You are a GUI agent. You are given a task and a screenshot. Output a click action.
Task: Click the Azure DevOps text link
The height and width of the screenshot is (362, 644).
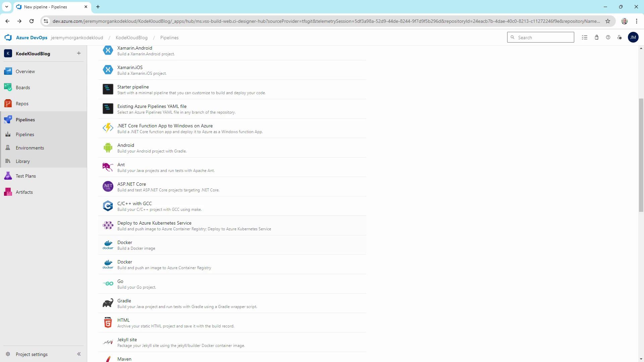[32, 38]
